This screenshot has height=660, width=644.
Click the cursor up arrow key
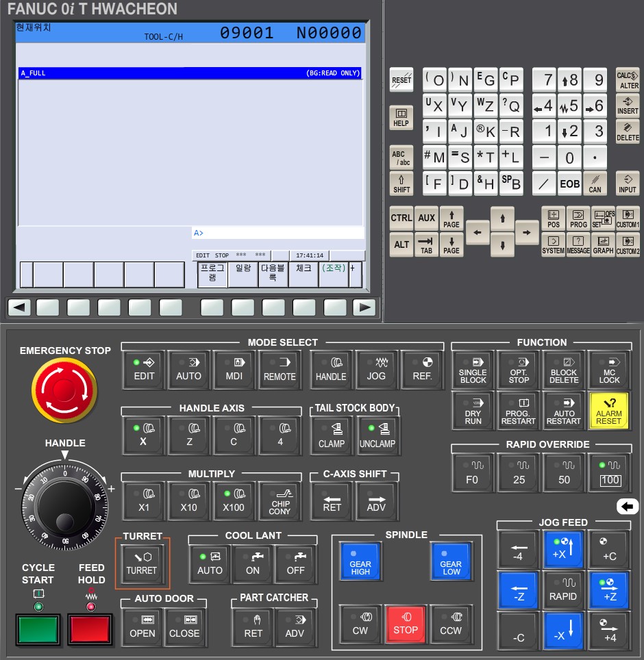click(502, 218)
